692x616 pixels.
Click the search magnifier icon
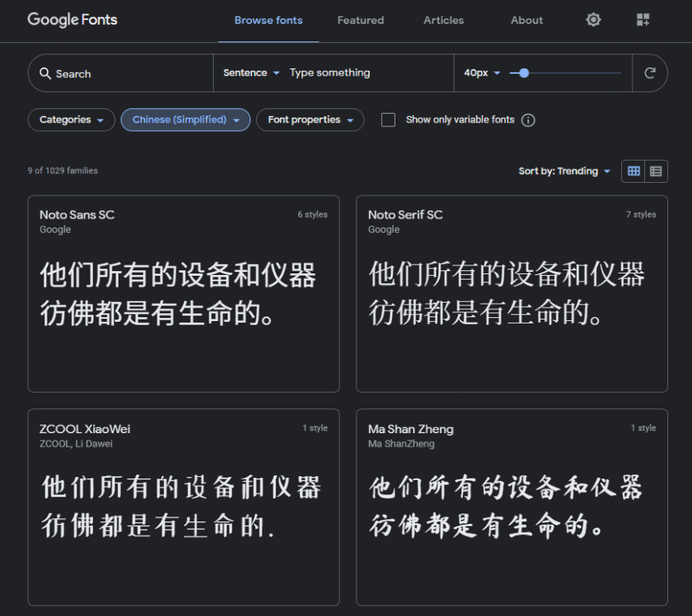click(45, 73)
